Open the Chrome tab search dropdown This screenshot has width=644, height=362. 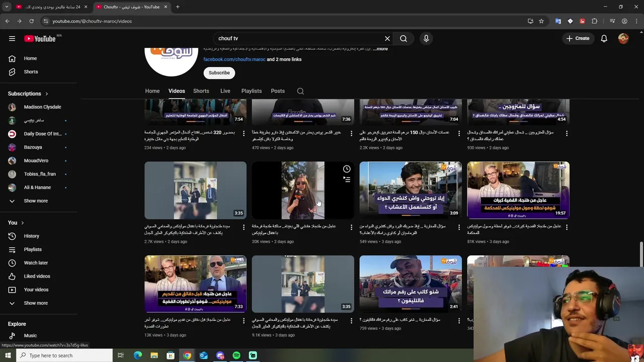7,7
